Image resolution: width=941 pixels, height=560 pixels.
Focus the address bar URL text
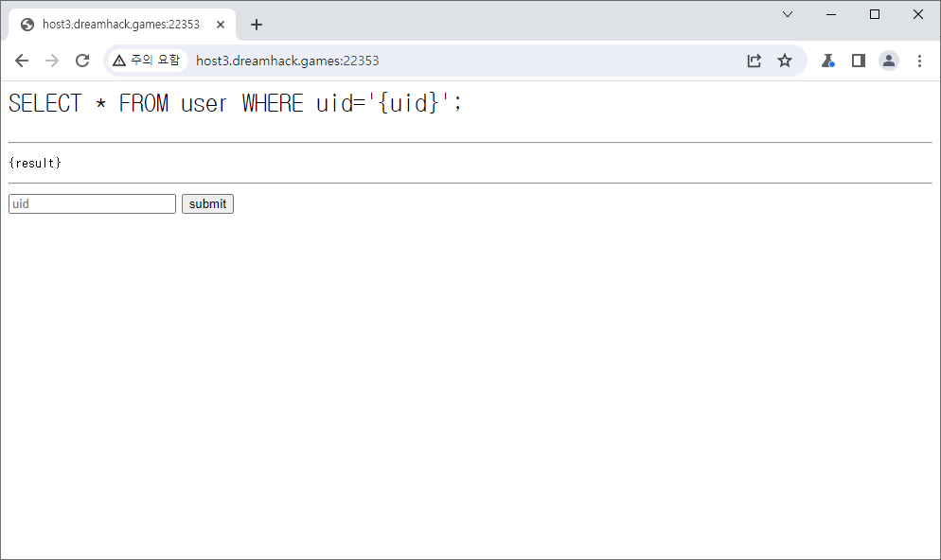[x=287, y=61]
